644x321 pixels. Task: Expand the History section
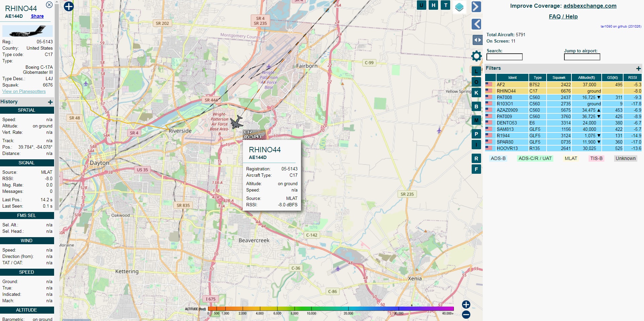coord(50,102)
